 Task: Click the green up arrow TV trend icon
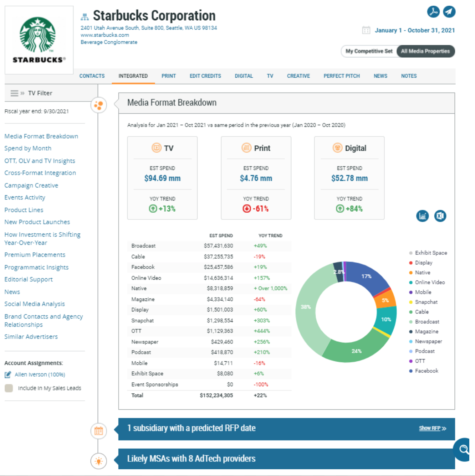[x=153, y=208]
